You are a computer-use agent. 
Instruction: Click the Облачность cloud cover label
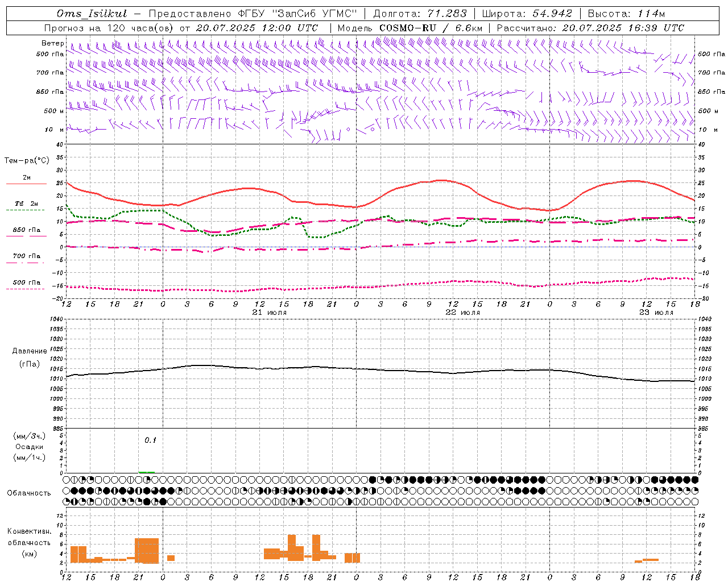coord(29,493)
